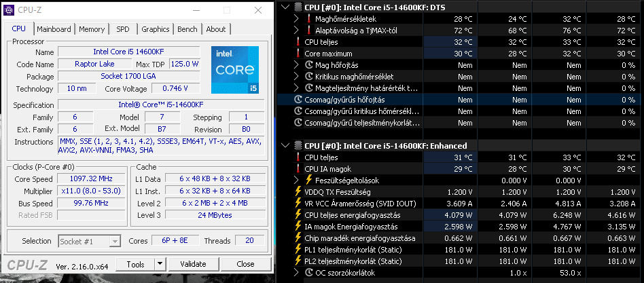Open the Tools dropdown arrow in CPU-Z
The height and width of the screenshot is (283, 644).
coord(160,264)
